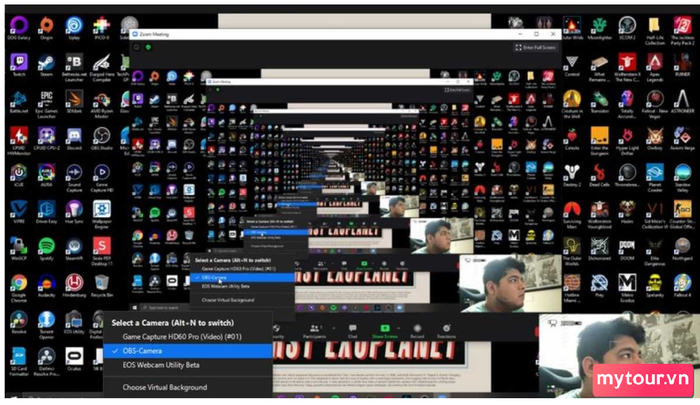Open Chat in the Zoom toolbar
700x405 pixels.
[x=353, y=331]
